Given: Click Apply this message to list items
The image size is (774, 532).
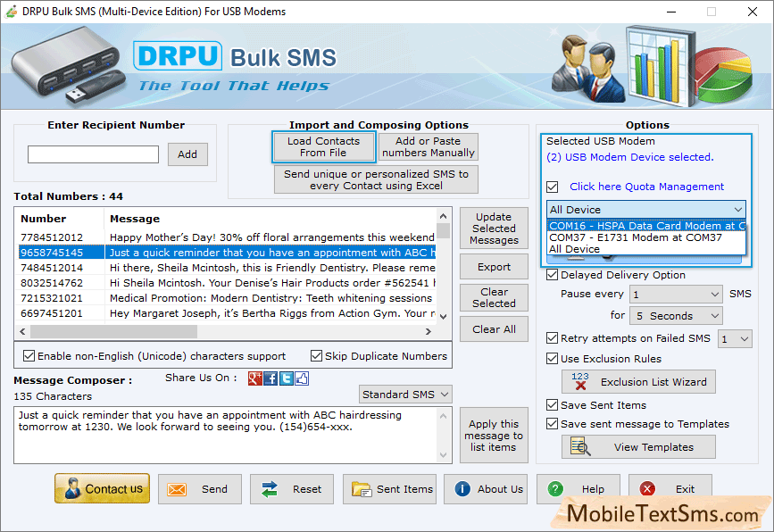Looking at the screenshot, I should point(494,436).
